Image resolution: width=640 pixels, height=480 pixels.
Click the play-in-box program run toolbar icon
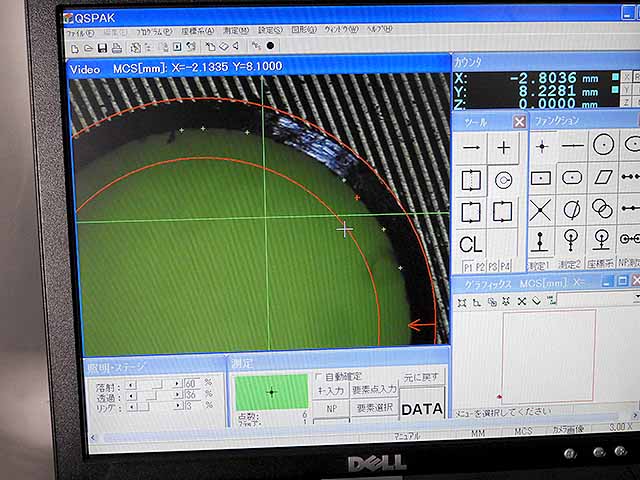point(177,47)
